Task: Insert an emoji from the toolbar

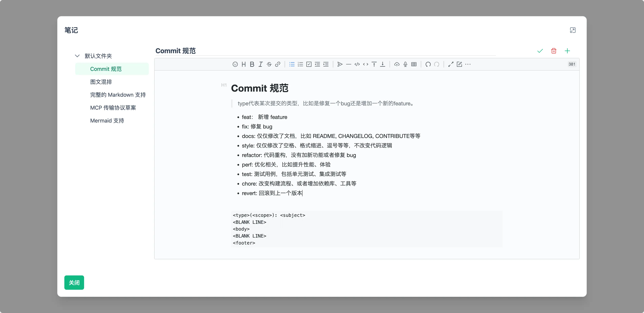Action: pyautogui.click(x=235, y=64)
